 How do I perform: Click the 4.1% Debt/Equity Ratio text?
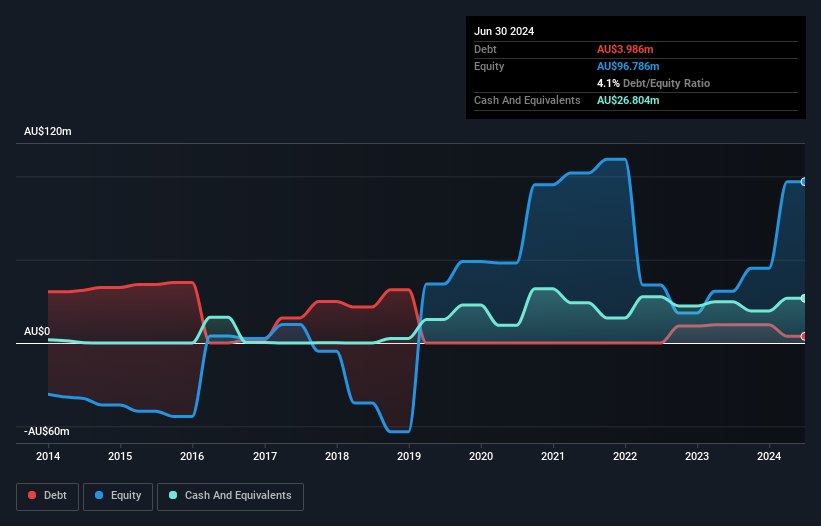pyautogui.click(x=653, y=83)
